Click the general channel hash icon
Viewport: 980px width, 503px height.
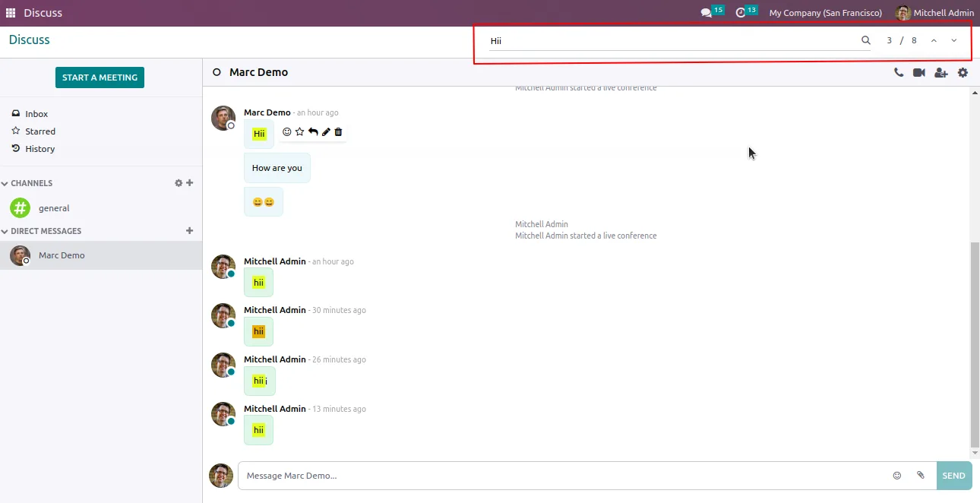tap(20, 207)
